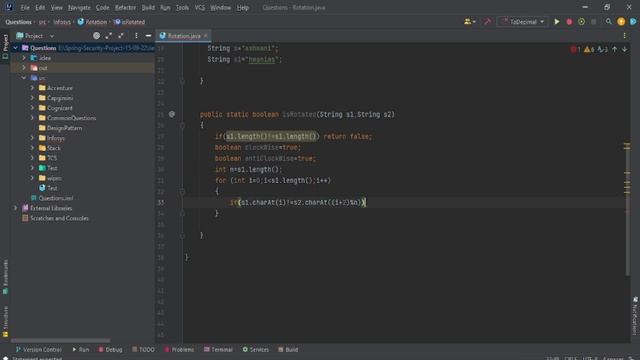Open Search Everywhere magnifier icon

pos(609,22)
